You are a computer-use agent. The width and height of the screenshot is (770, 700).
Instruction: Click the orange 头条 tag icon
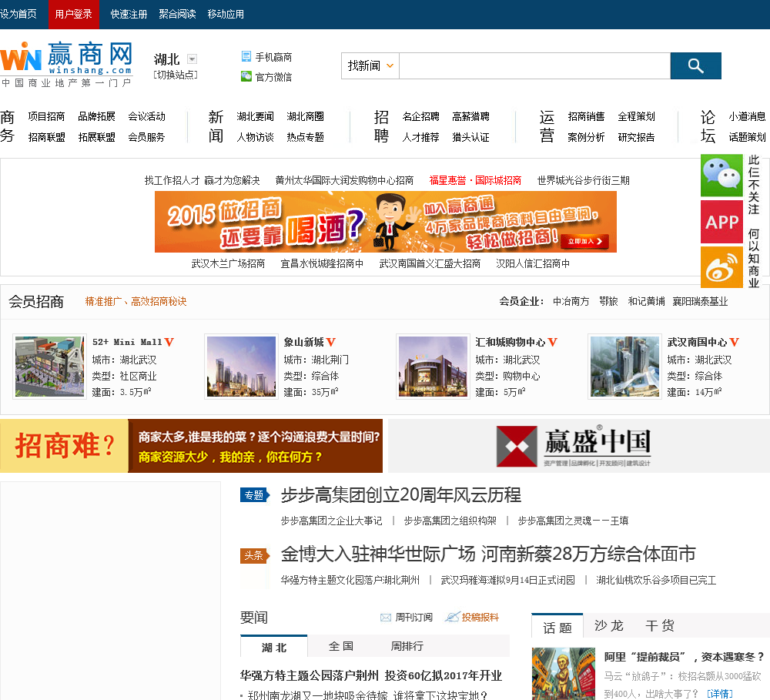[x=255, y=555]
